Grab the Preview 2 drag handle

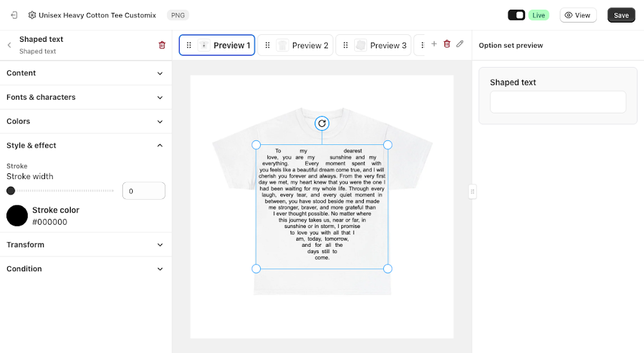coord(267,45)
